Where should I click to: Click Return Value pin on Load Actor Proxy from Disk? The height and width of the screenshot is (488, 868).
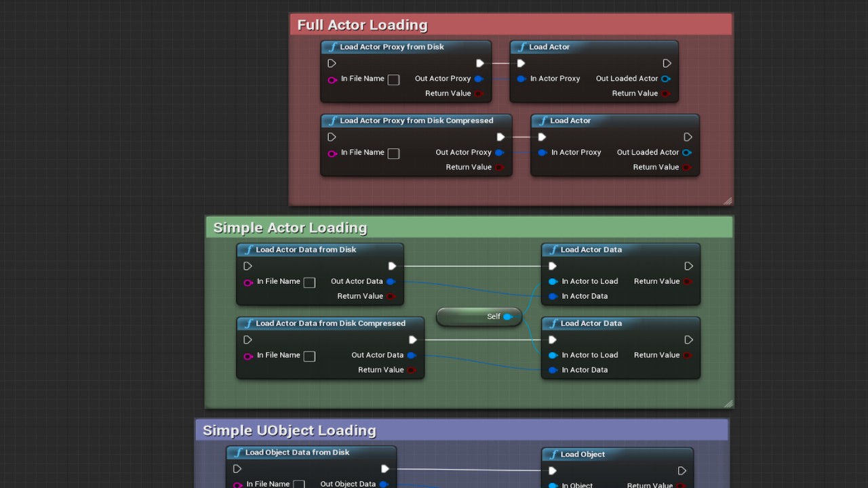(x=479, y=94)
